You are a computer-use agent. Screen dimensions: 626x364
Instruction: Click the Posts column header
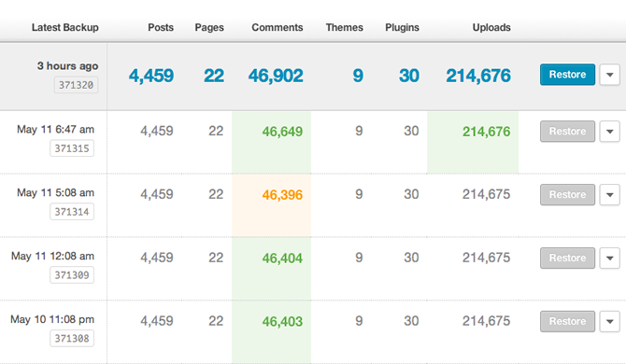[x=161, y=27]
